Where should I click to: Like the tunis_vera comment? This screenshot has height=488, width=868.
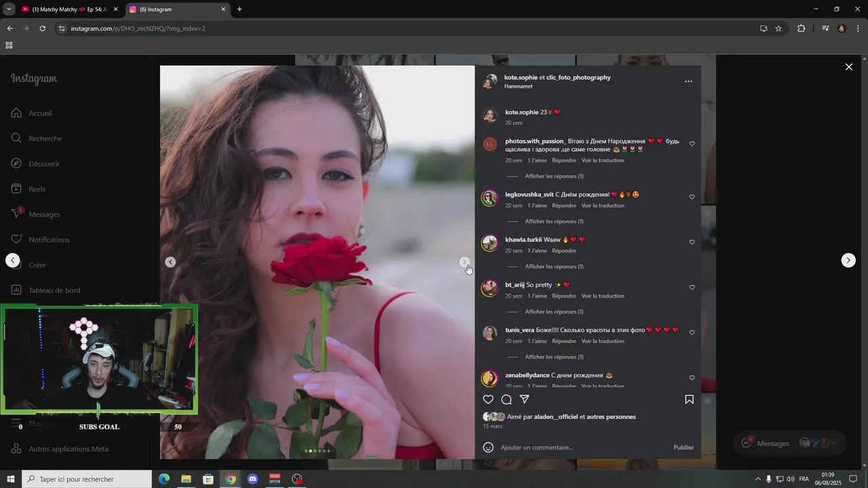(x=692, y=333)
